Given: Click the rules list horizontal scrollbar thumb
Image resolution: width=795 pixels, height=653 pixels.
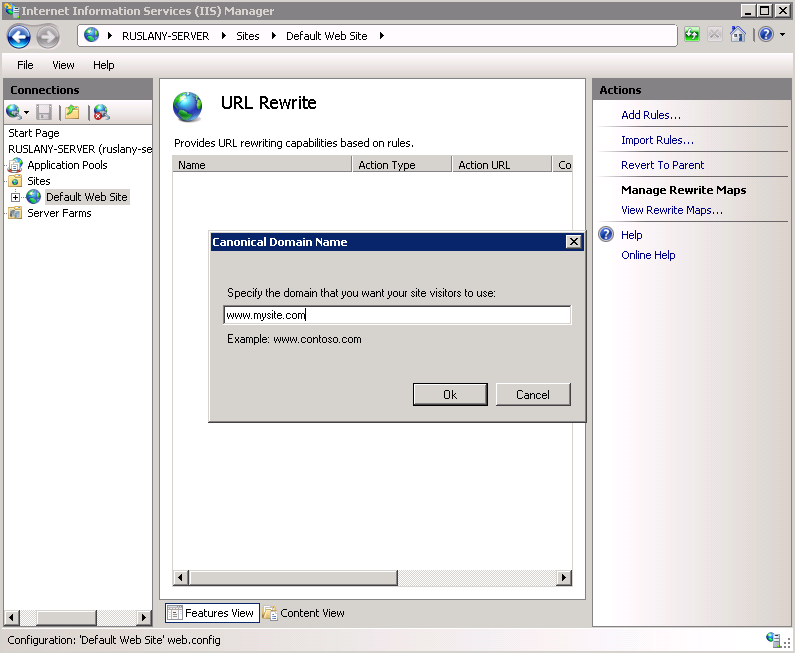Looking at the screenshot, I should [x=293, y=577].
